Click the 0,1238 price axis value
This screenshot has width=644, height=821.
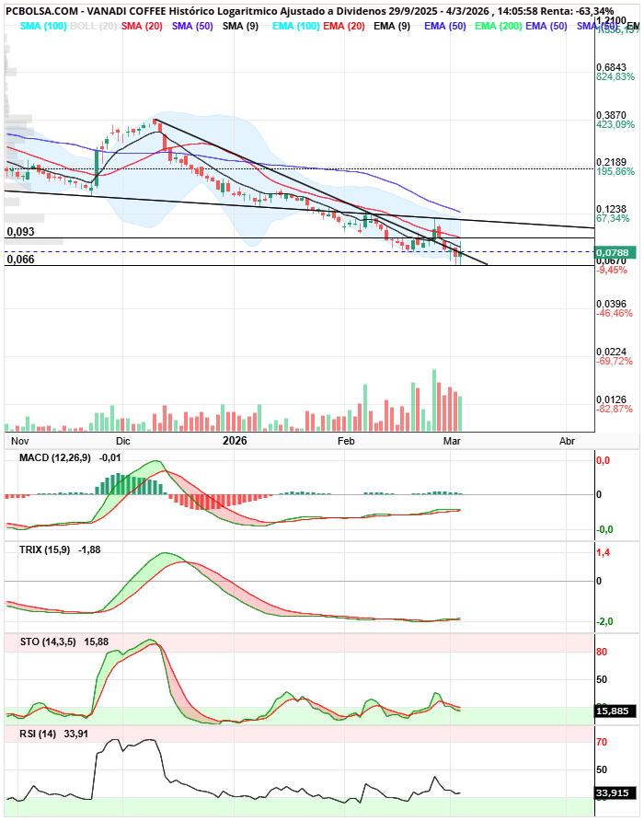pos(612,209)
